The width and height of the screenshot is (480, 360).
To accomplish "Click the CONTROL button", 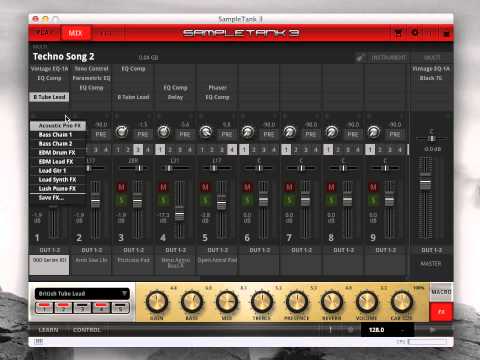I will coord(86,330).
